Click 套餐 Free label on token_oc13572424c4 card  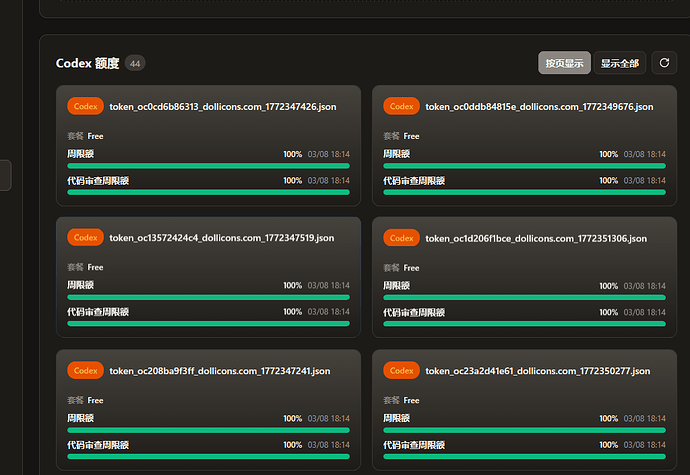85,267
